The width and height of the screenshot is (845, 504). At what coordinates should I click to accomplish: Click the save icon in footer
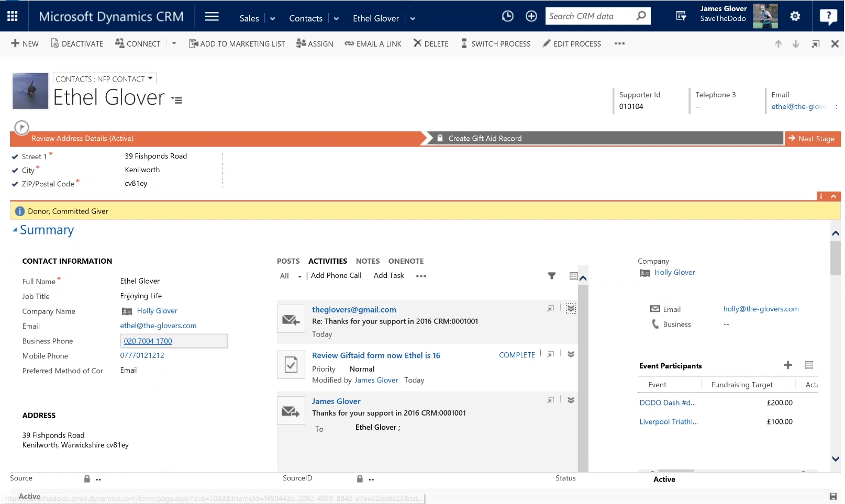tap(833, 496)
